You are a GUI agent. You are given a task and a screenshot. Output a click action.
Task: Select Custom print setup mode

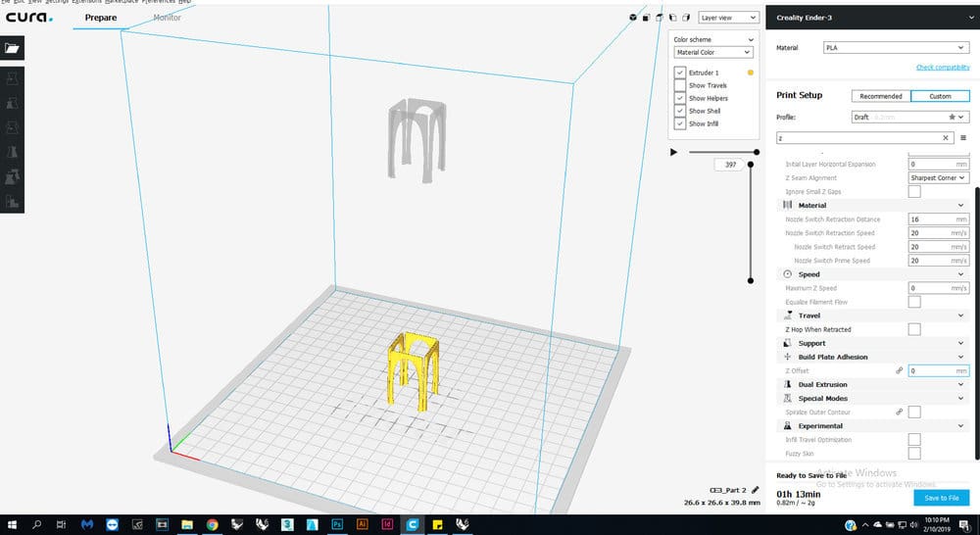[x=940, y=96]
